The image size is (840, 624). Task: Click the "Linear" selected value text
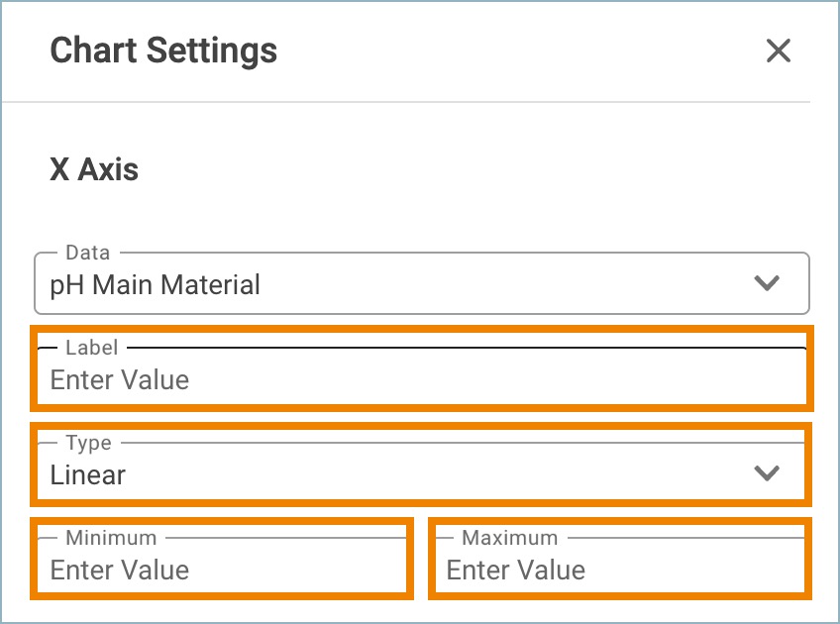tap(87, 475)
